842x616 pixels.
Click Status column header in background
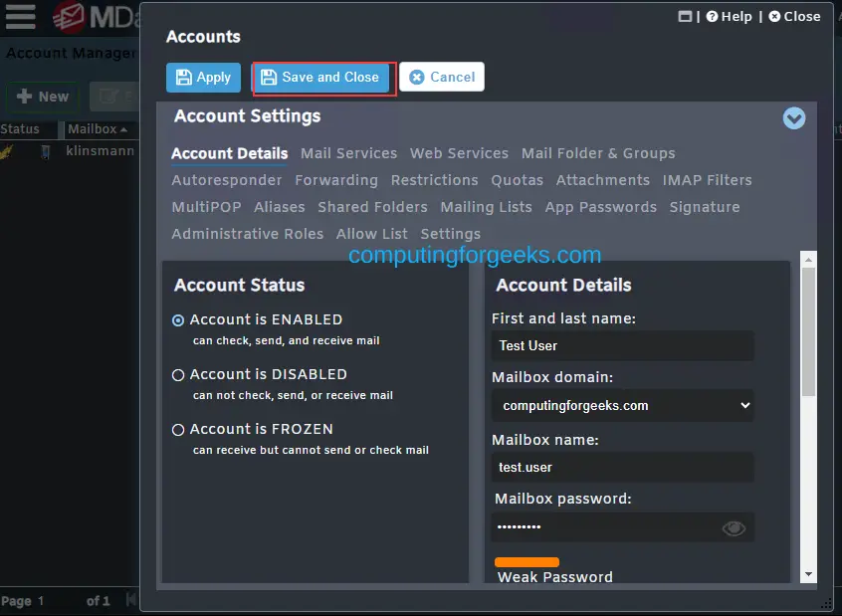(20, 129)
